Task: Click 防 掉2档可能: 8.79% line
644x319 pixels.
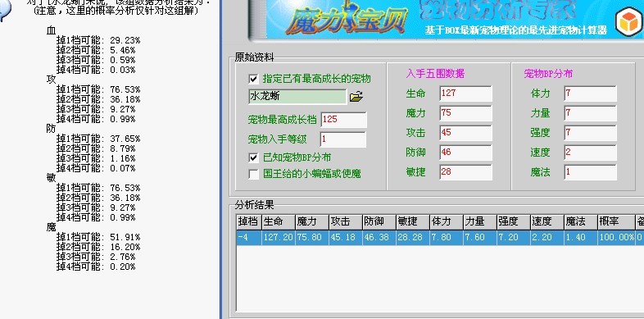Action: [x=96, y=148]
